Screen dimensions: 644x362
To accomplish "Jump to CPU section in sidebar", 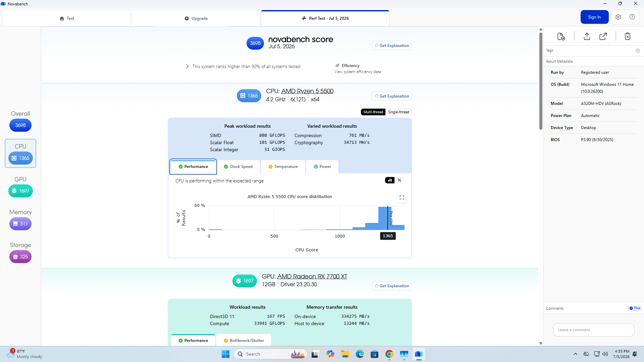I will click(20, 154).
